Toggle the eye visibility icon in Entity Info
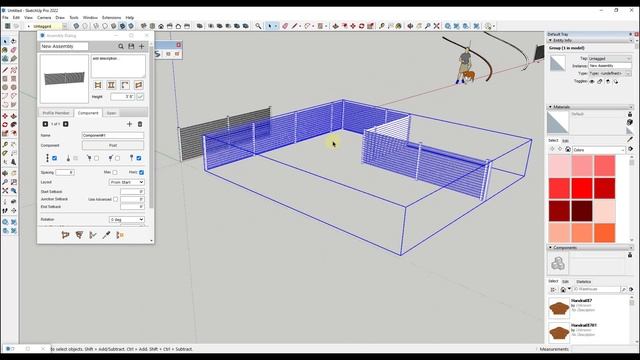This screenshot has height=360, width=640. tap(592, 82)
